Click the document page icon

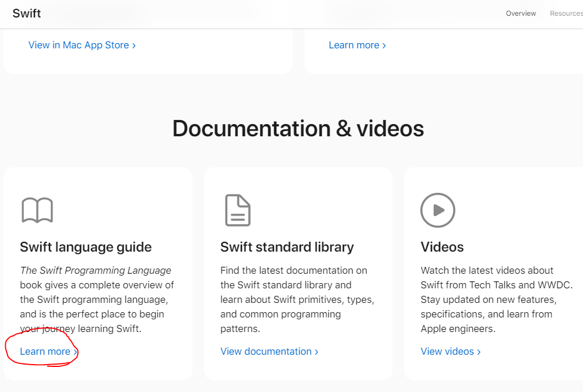238,210
